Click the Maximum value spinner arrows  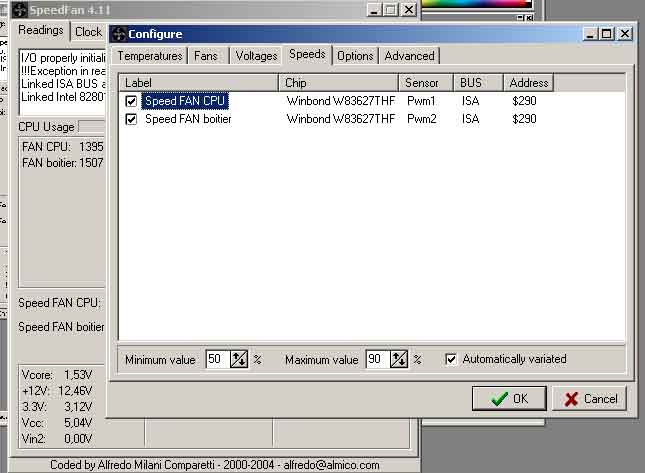coord(399,359)
